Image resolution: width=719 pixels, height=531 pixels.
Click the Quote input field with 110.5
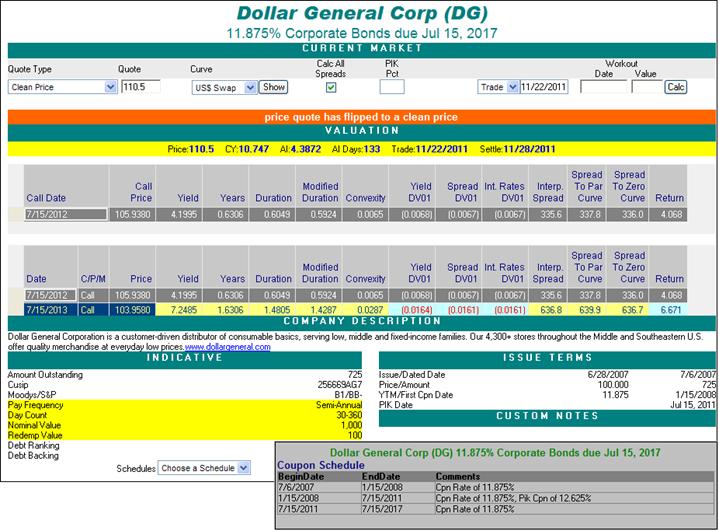(141, 87)
